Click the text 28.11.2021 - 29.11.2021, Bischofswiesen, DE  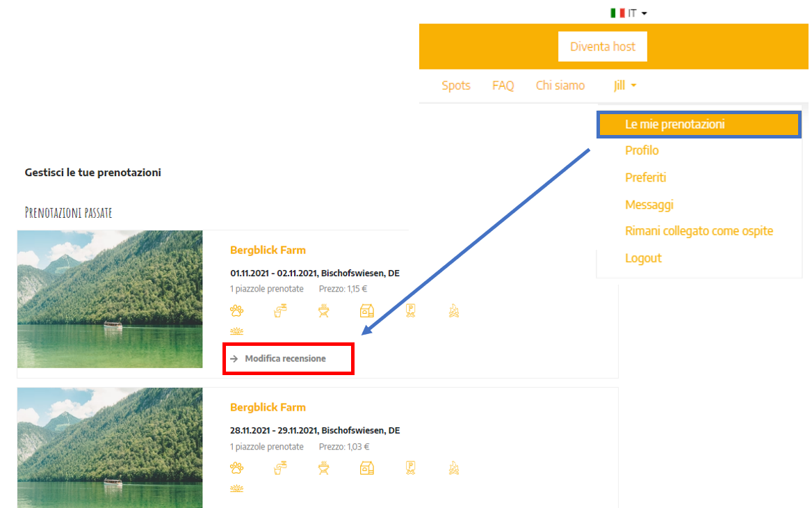(315, 430)
